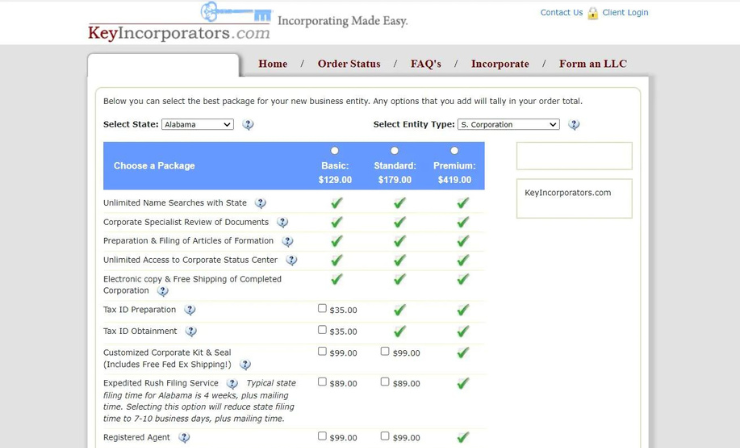Expand the Select Entity Type dropdown
740x448 pixels.
click(x=508, y=125)
